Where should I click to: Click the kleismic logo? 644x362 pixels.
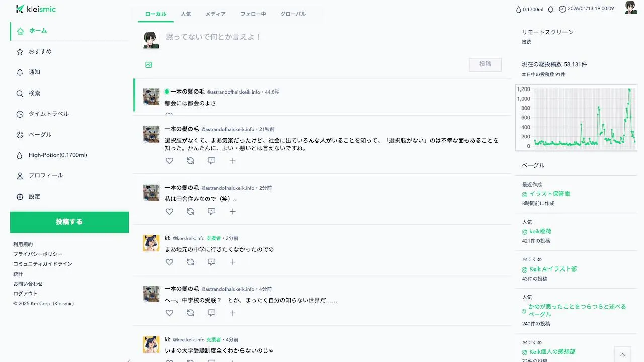pyautogui.click(x=36, y=9)
